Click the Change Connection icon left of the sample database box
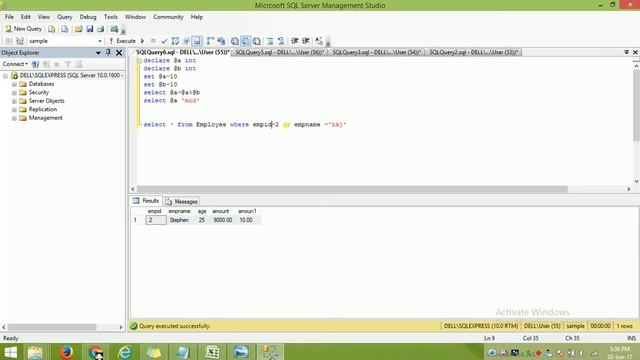This screenshot has height=360, width=640. tap(20, 41)
